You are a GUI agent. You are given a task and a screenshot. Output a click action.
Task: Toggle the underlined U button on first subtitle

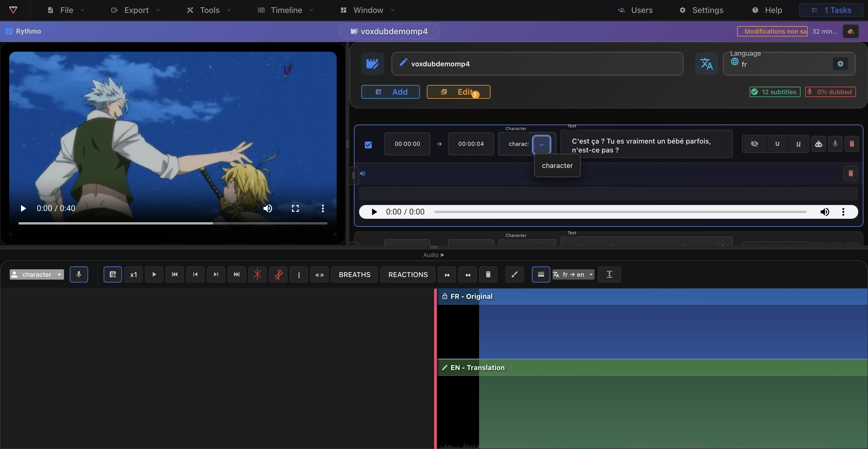point(798,144)
